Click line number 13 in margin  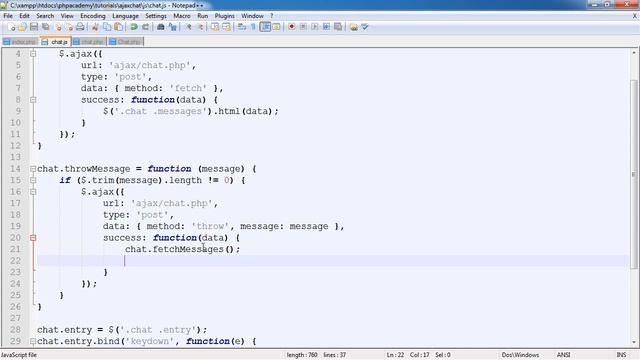16,157
